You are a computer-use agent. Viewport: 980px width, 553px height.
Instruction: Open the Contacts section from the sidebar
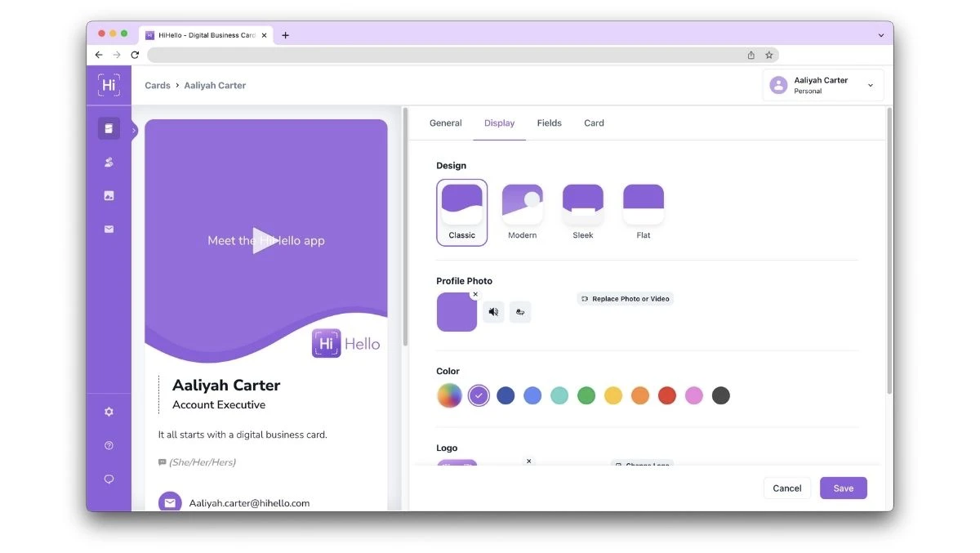(109, 162)
